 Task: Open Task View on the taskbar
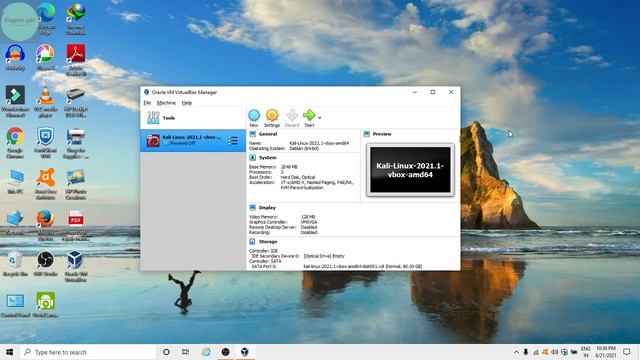coord(185,352)
